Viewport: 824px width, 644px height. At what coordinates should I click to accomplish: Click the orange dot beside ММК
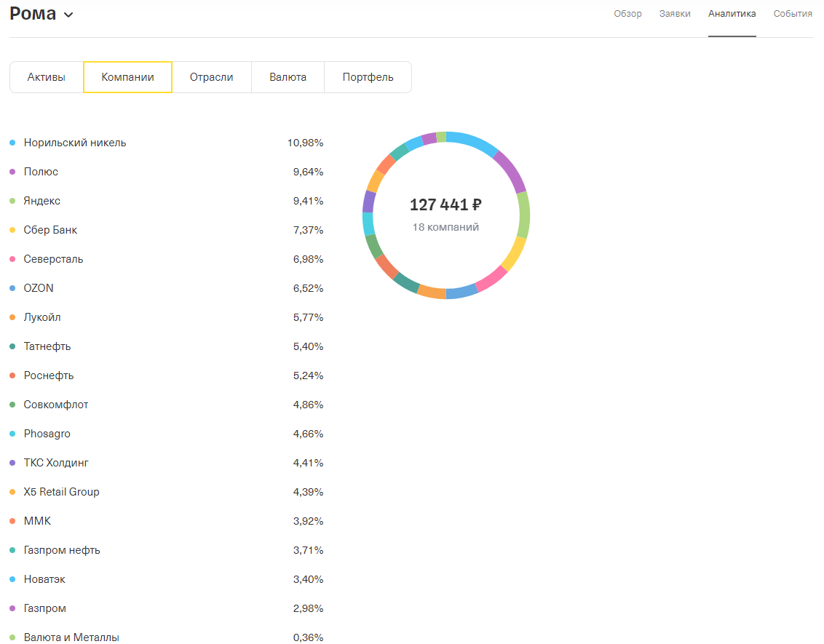coord(12,520)
